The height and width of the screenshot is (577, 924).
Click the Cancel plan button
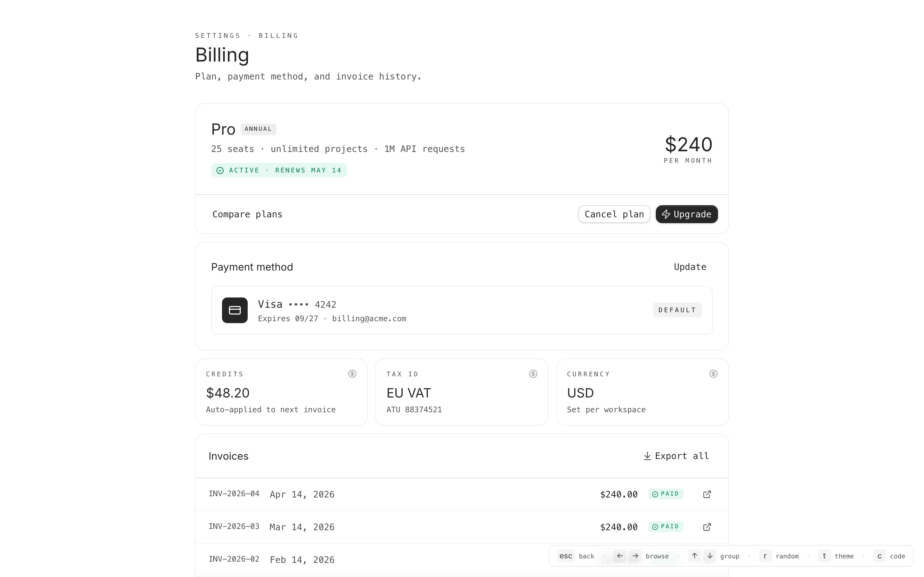(x=614, y=214)
